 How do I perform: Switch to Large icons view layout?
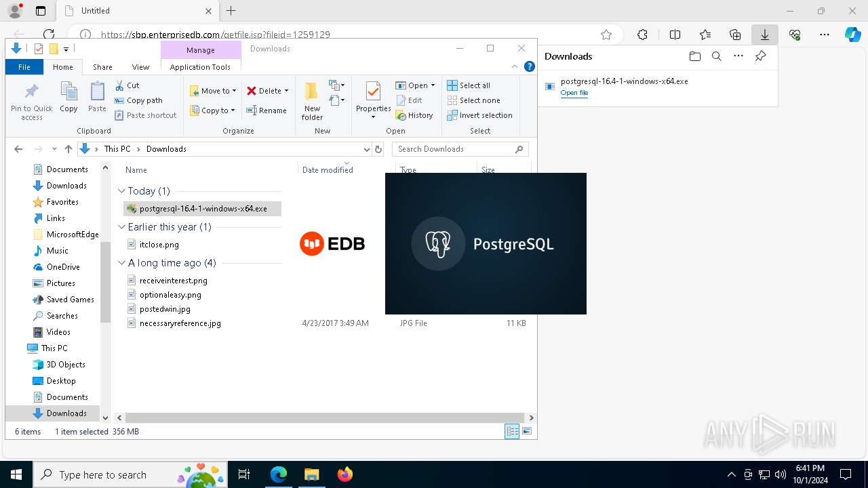[x=527, y=431]
